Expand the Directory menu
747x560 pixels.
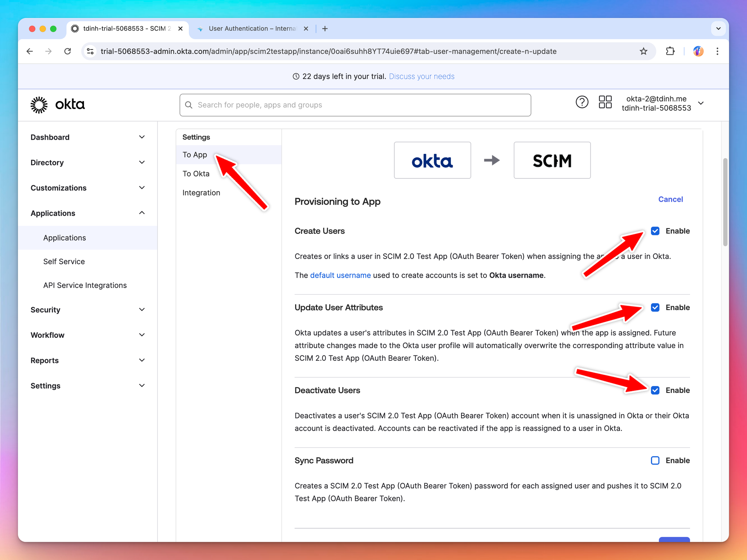pyautogui.click(x=88, y=162)
